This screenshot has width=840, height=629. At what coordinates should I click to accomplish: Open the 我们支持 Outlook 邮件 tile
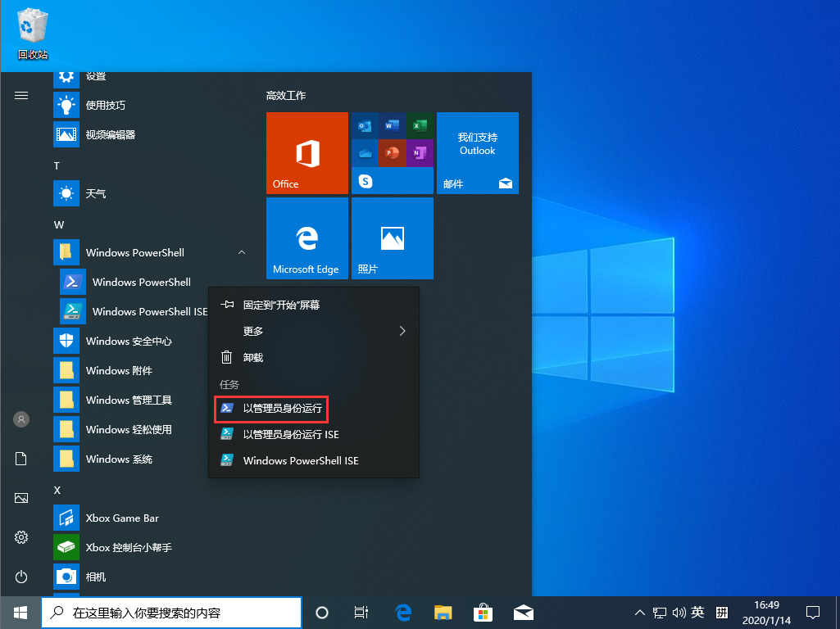[477, 153]
